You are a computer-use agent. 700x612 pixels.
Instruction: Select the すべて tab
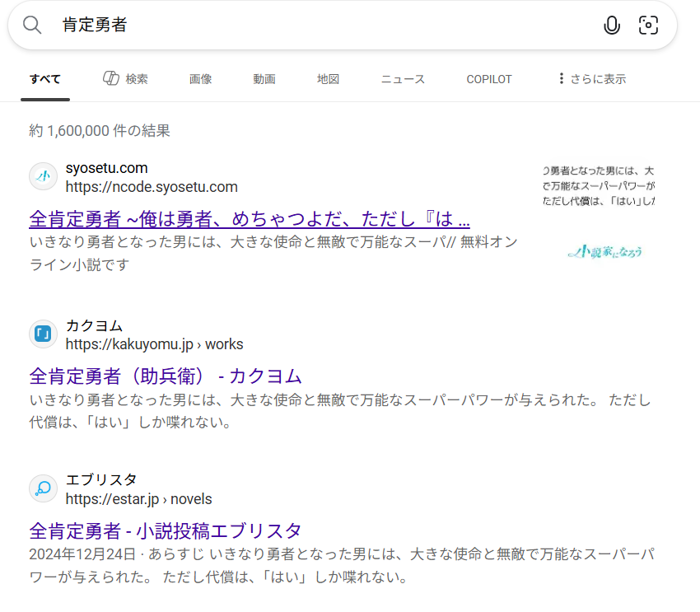(45, 79)
